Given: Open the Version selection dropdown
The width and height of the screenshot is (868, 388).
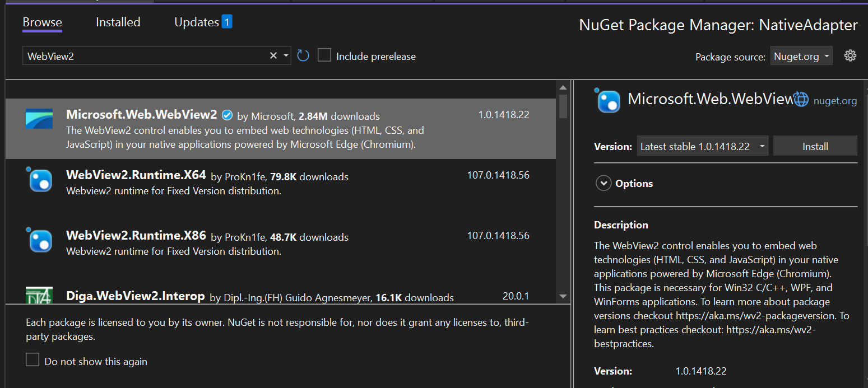Looking at the screenshot, I should [702, 146].
